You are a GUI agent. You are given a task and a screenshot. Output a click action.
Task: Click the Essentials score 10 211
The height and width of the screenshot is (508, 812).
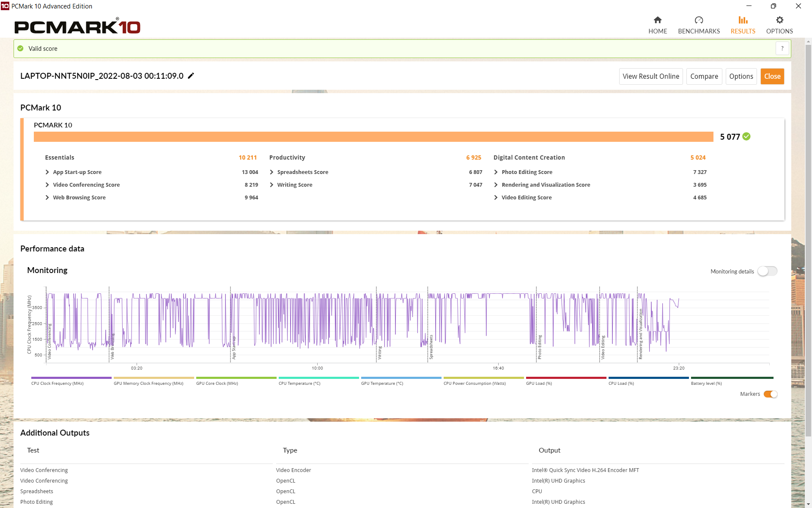point(248,157)
